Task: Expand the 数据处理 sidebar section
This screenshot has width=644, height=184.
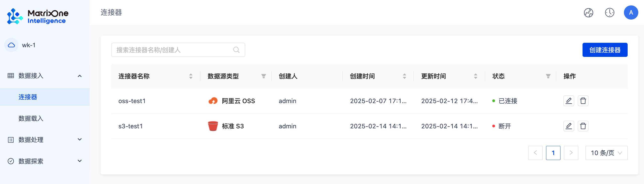Action: click(80, 140)
